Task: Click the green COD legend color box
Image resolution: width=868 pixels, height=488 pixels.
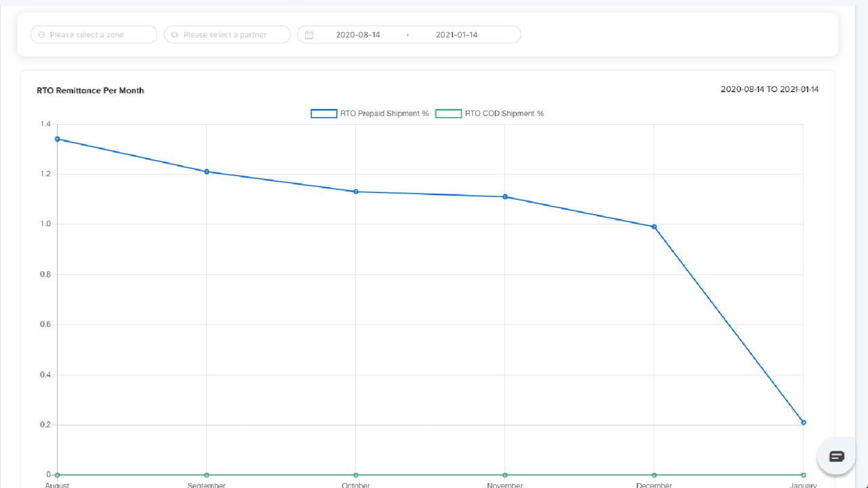Action: (x=448, y=114)
